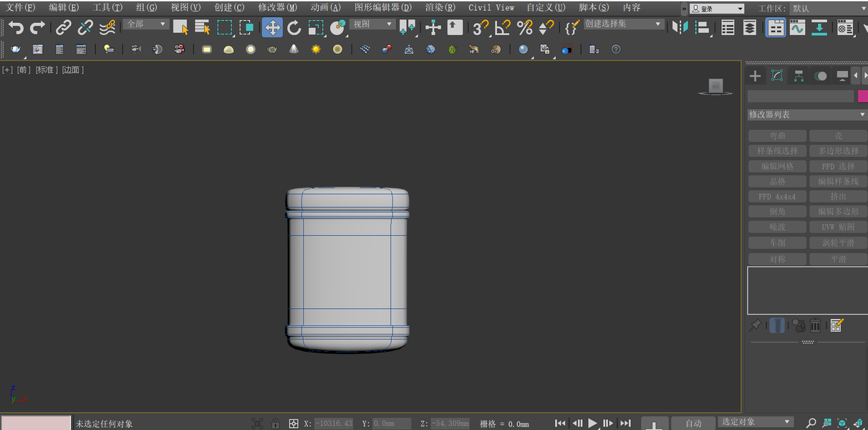The image size is (868, 430).
Task: Select the Select and Rotate tool
Action: coord(294,28)
